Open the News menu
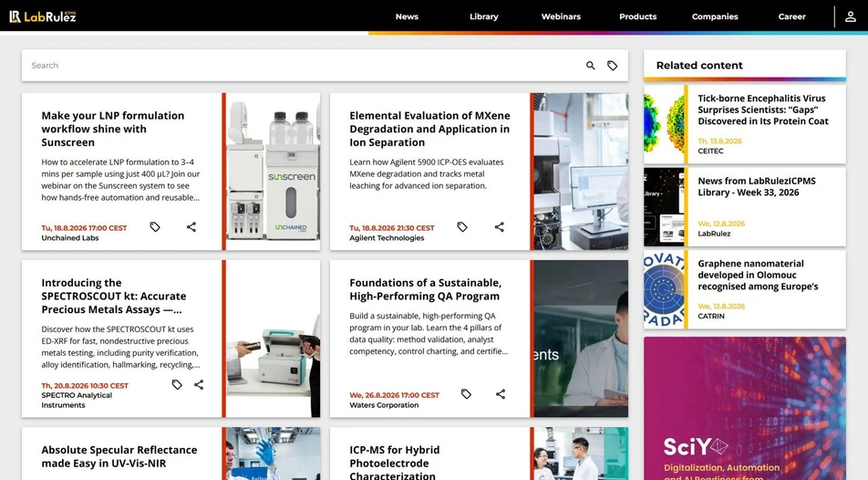This screenshot has height=480, width=868. point(407,16)
